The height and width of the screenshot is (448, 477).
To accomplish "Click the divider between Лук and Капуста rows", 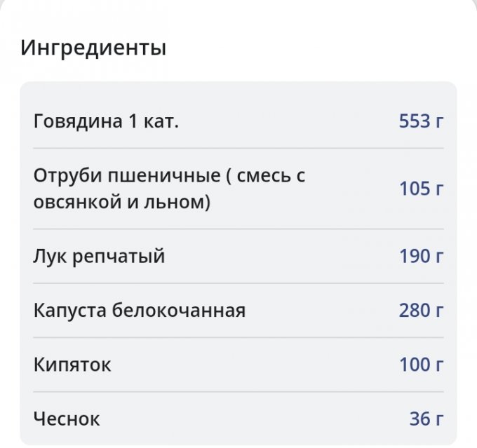I will pos(238,284).
